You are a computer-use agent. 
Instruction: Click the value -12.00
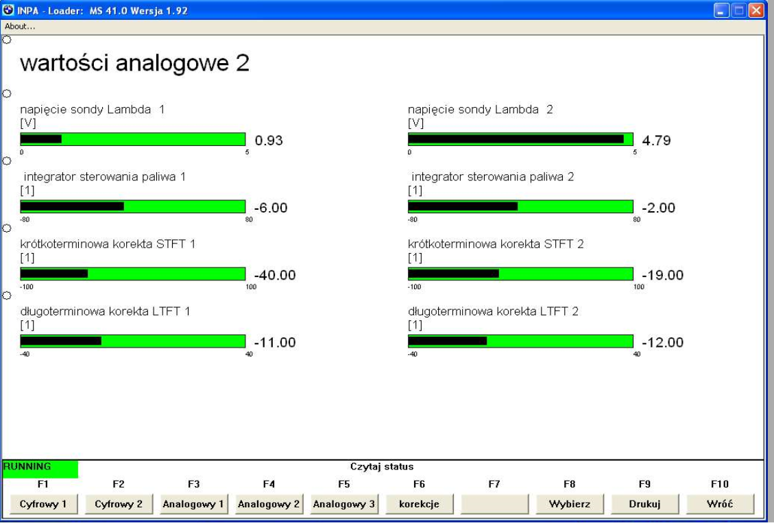pyautogui.click(x=662, y=343)
